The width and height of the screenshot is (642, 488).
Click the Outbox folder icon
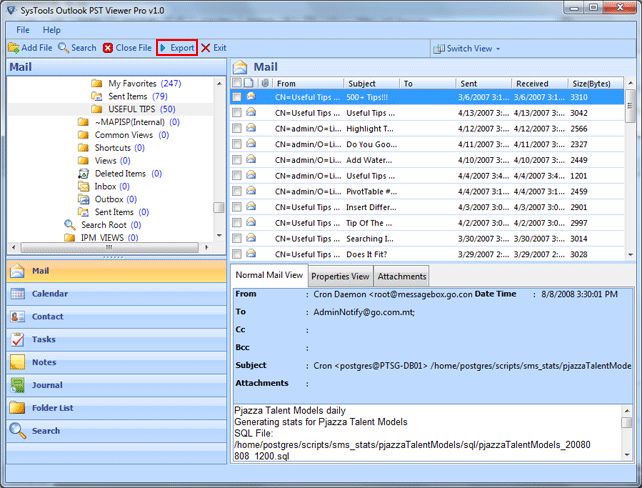(83, 199)
